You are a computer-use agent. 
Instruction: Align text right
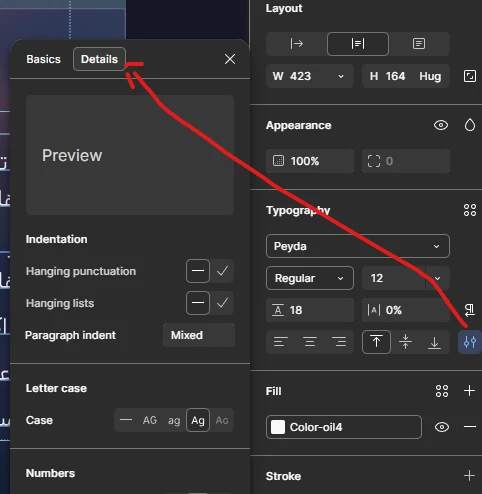tap(339, 342)
